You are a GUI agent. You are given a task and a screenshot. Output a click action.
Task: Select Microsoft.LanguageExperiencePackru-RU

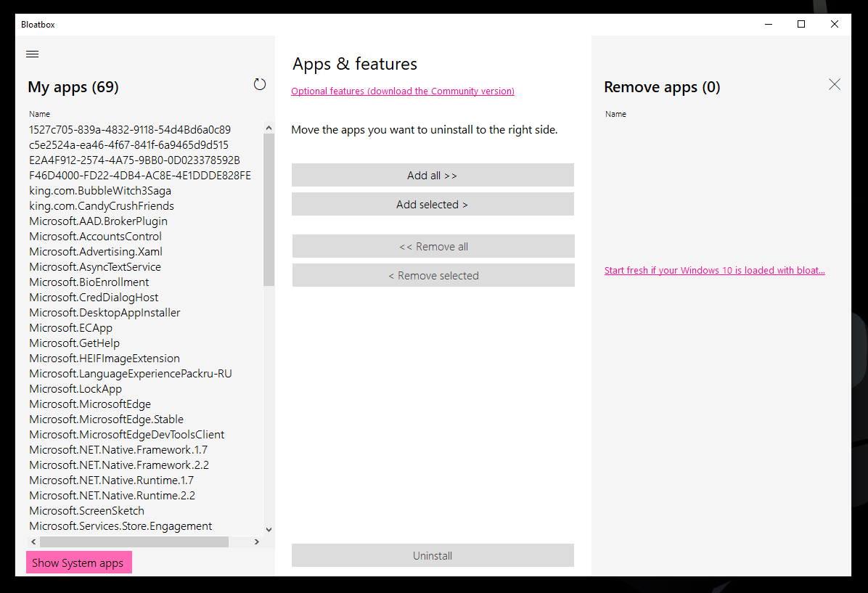coord(131,374)
